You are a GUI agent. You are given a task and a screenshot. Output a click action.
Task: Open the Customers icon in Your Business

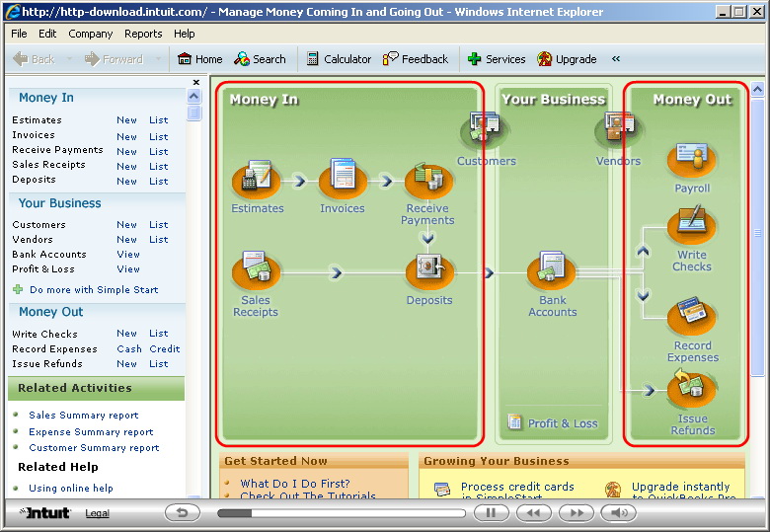click(483, 129)
